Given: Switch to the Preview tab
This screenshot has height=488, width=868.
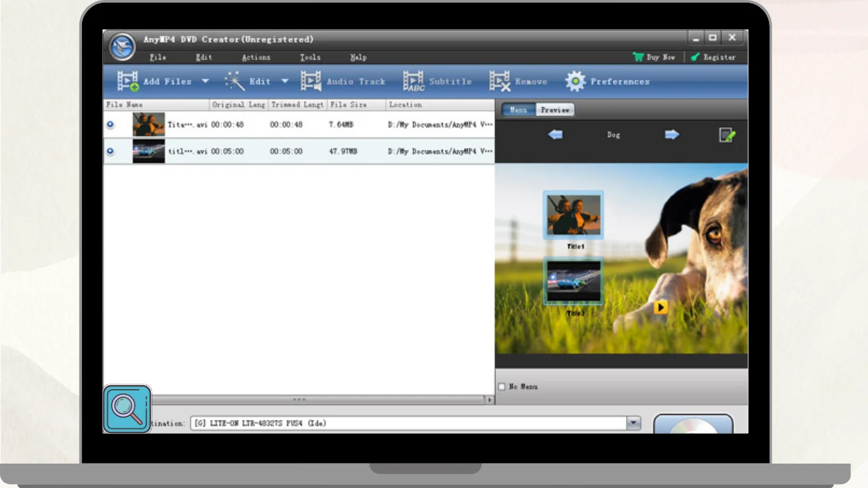Looking at the screenshot, I should 555,110.
